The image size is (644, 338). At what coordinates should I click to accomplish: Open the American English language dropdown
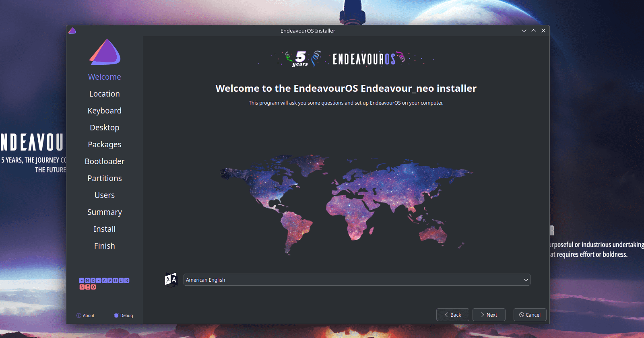tap(357, 280)
